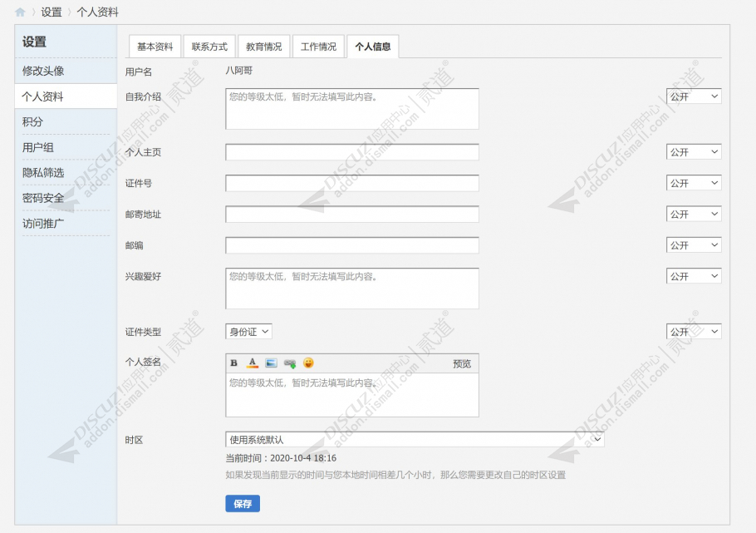Toggle bold in signature editor
This screenshot has width=756, height=533.
(233, 363)
